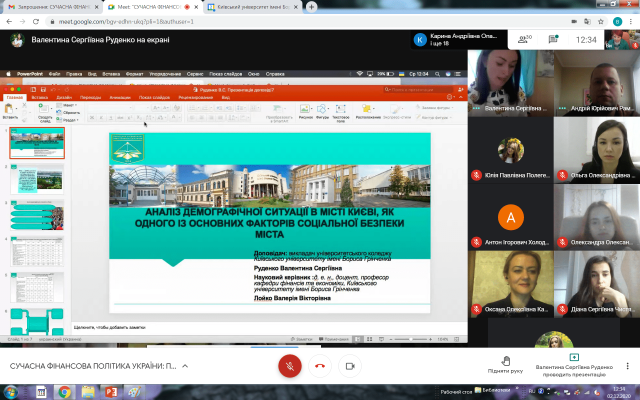Open PowerPoint from the Windows taskbar
This screenshot has height=400, width=640.
(110, 392)
